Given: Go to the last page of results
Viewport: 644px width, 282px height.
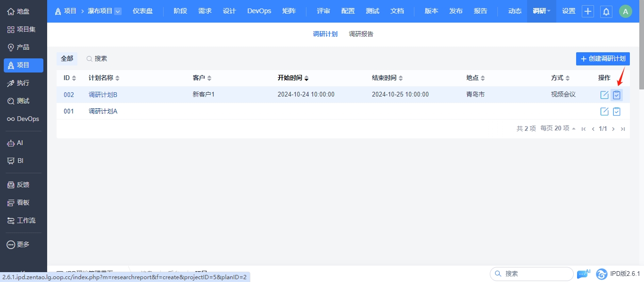Looking at the screenshot, I should [623, 129].
